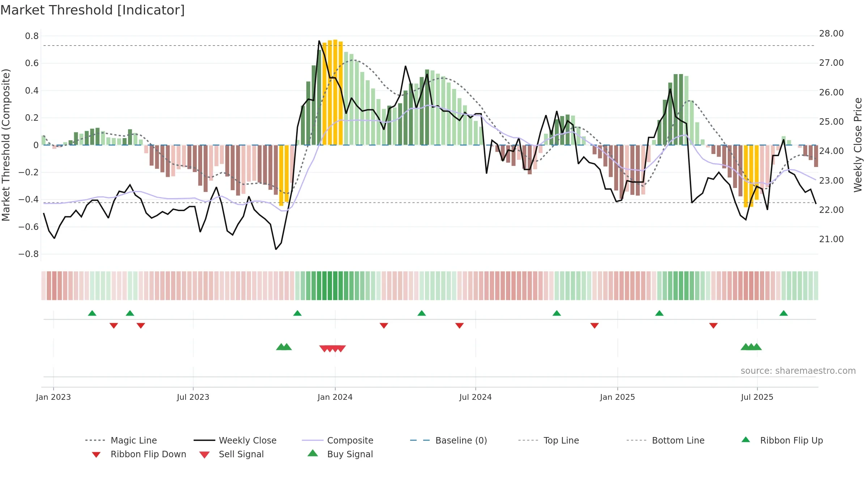This screenshot has height=488, width=868.
Task: Toggle the Weekly Close legend entry
Action: click(235, 440)
